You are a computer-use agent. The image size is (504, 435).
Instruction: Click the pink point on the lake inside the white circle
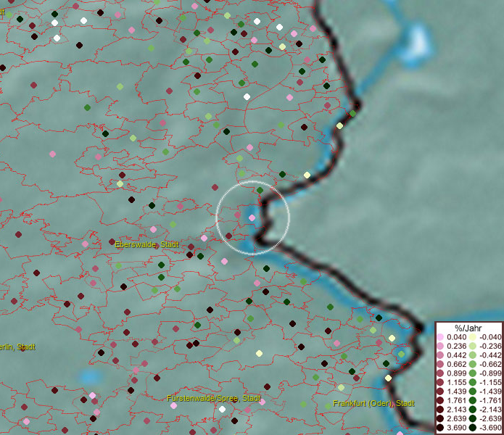click(x=252, y=217)
